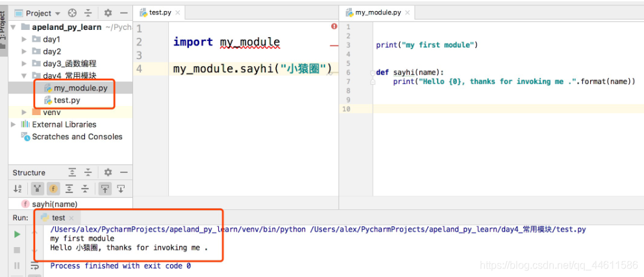Collapse the day4 folder
This screenshot has width=644, height=277.
(24, 76)
